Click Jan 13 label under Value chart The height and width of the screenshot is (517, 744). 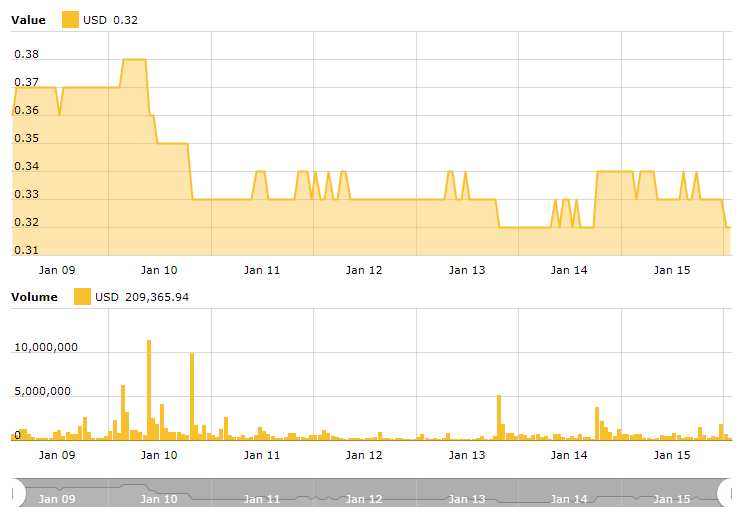(x=467, y=270)
